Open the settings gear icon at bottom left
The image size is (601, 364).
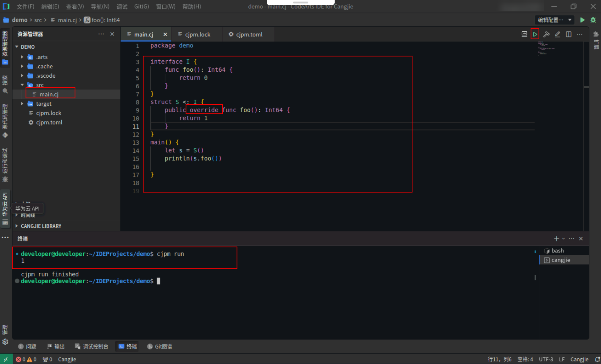click(5, 342)
